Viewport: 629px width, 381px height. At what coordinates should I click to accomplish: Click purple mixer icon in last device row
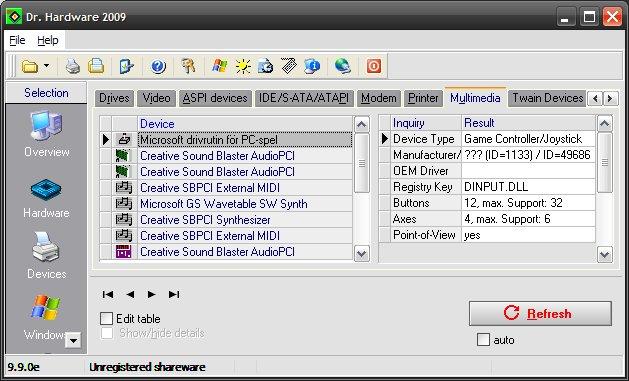tap(124, 251)
